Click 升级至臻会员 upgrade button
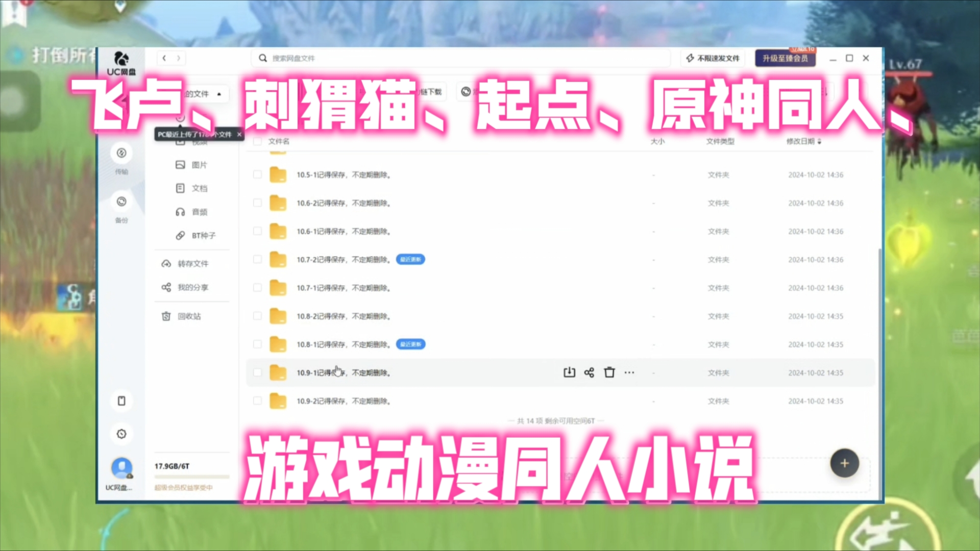 click(785, 58)
